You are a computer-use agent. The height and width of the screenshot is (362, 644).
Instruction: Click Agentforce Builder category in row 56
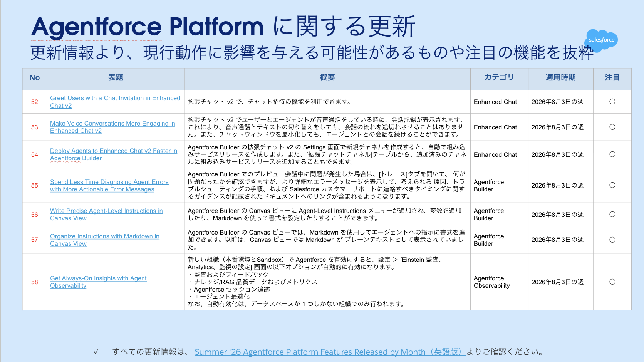pos(489,215)
